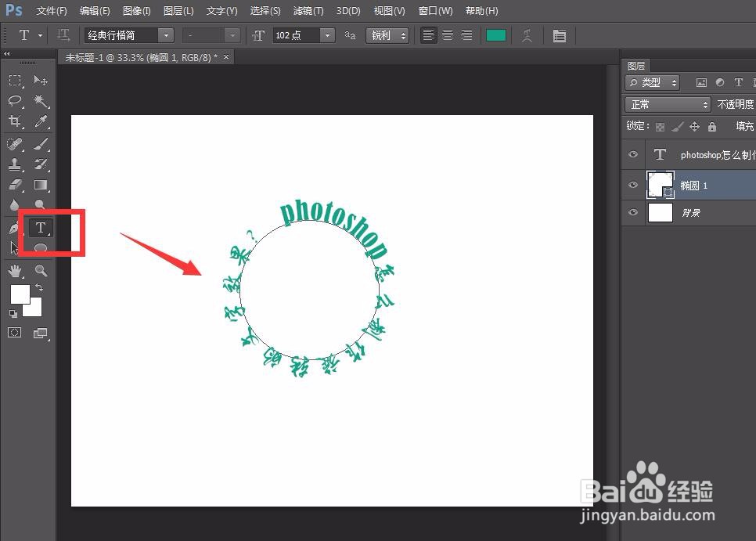Select the Spot Healing Brush tool
Screen dimensions: 756x541
pos(15,144)
